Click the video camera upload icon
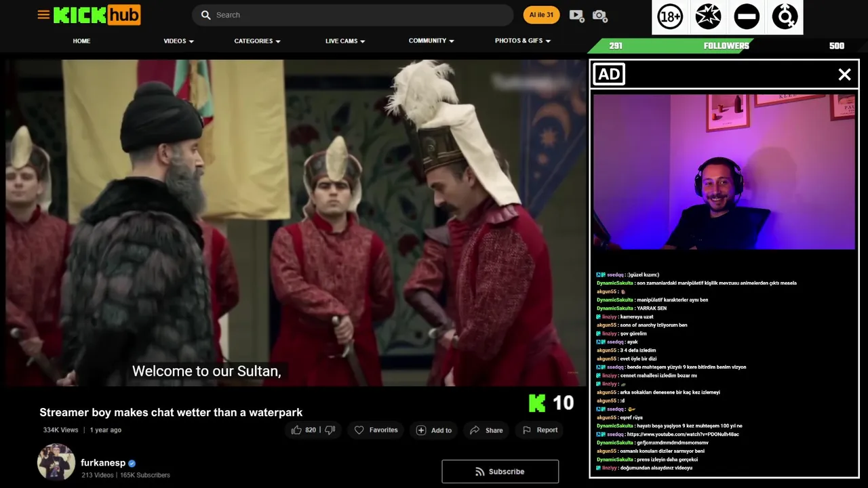 tap(576, 15)
